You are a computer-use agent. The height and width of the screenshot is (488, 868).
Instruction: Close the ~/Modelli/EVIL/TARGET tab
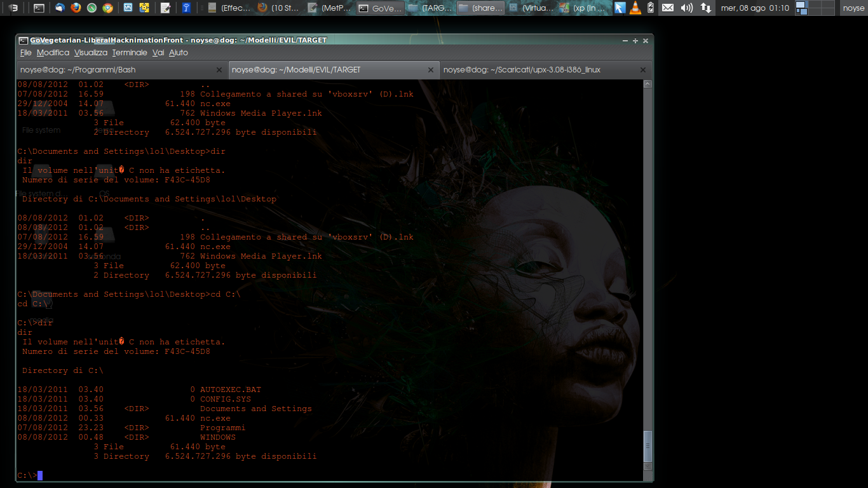coord(431,70)
